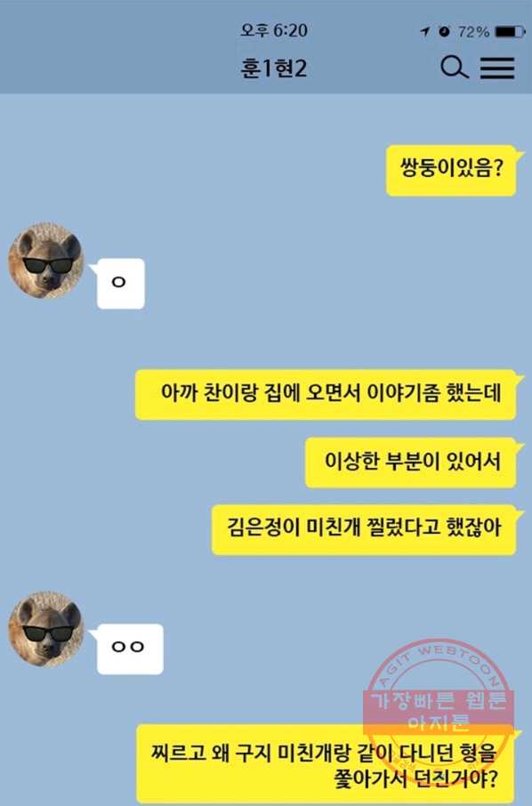Select message bubble 쌍둥이있음?

tap(451, 170)
